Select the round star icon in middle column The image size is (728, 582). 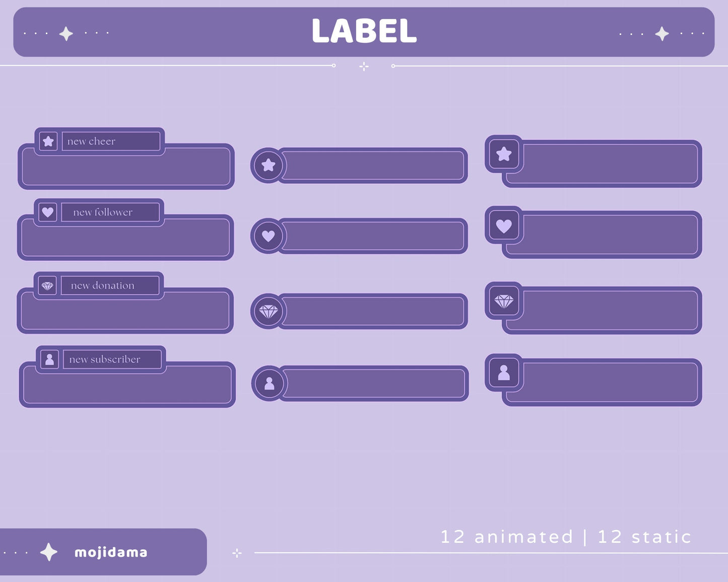click(269, 165)
